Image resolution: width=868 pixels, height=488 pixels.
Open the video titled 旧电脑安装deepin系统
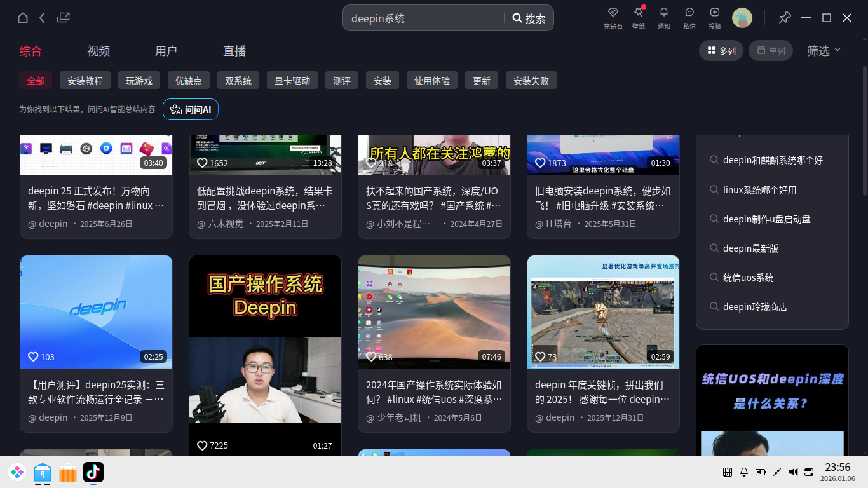click(603, 198)
